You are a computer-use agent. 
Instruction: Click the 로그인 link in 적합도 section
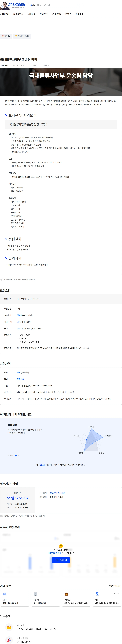coord(43,465)
